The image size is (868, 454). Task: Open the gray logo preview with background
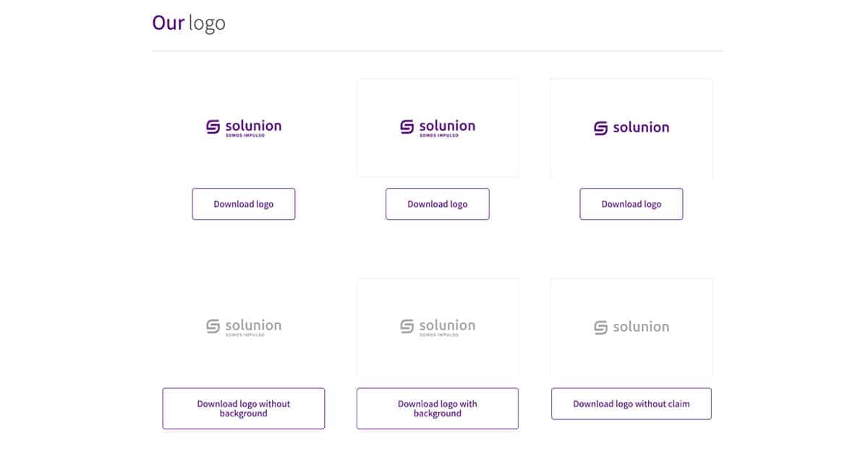(x=437, y=327)
